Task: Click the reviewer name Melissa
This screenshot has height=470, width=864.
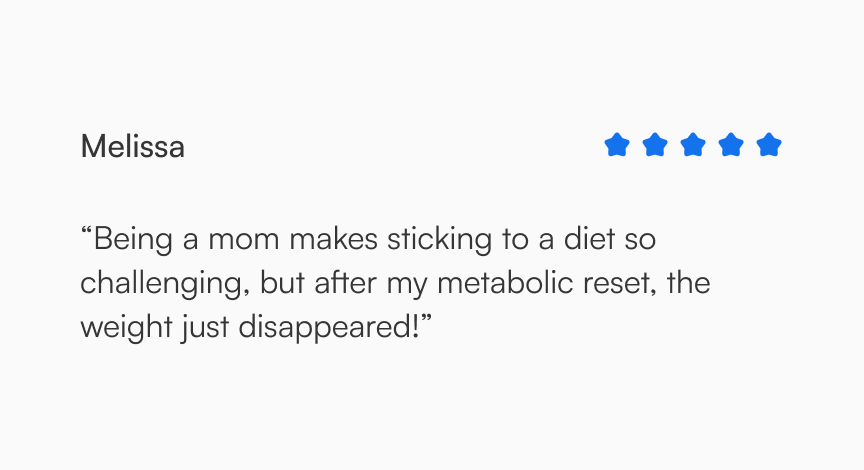Action: click(132, 147)
